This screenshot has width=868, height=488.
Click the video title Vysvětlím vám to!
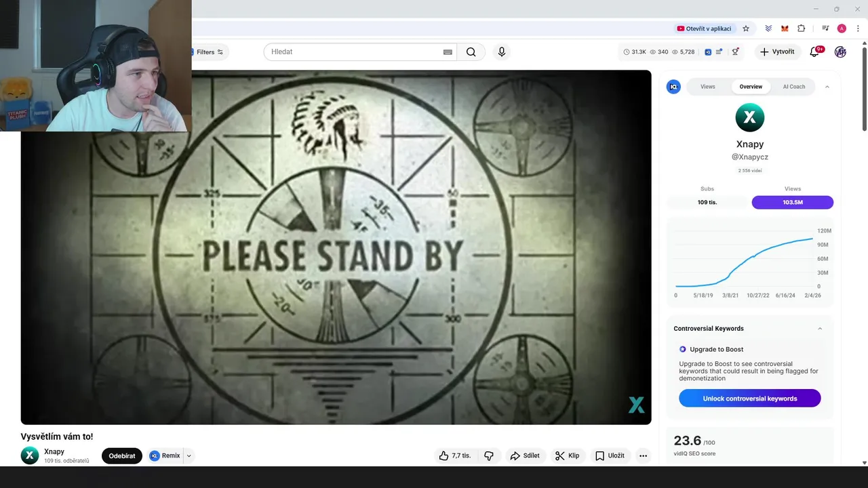click(57, 436)
